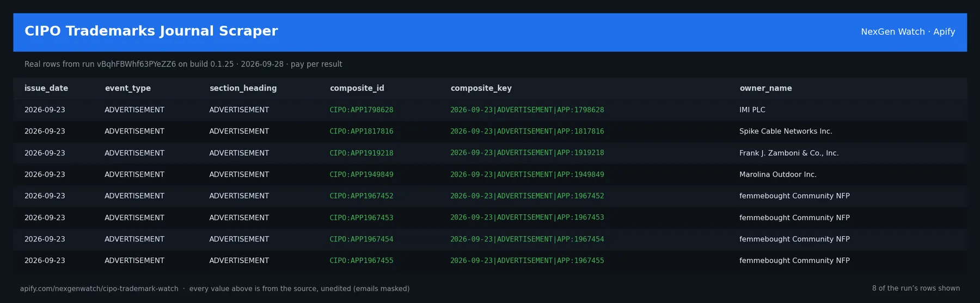Click femmebought Community NFP in APP1967453 row
Image resolution: width=980 pixels, height=303 pixels.
coord(794,217)
